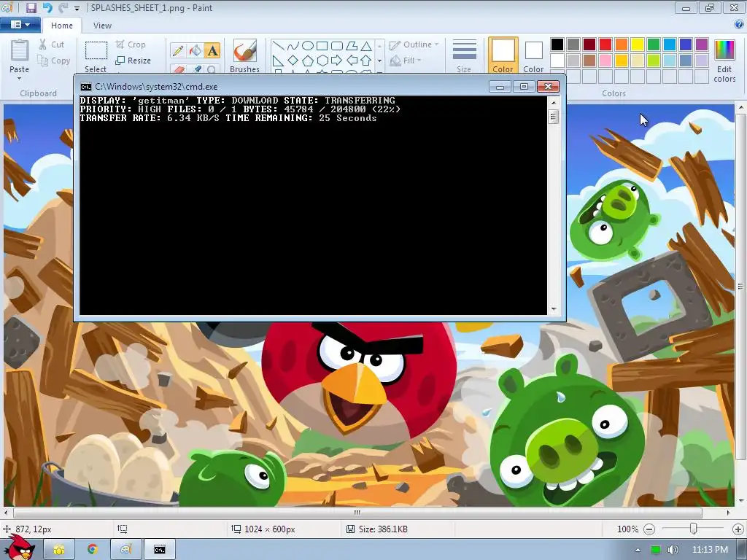Select the Text tool

[x=212, y=50]
